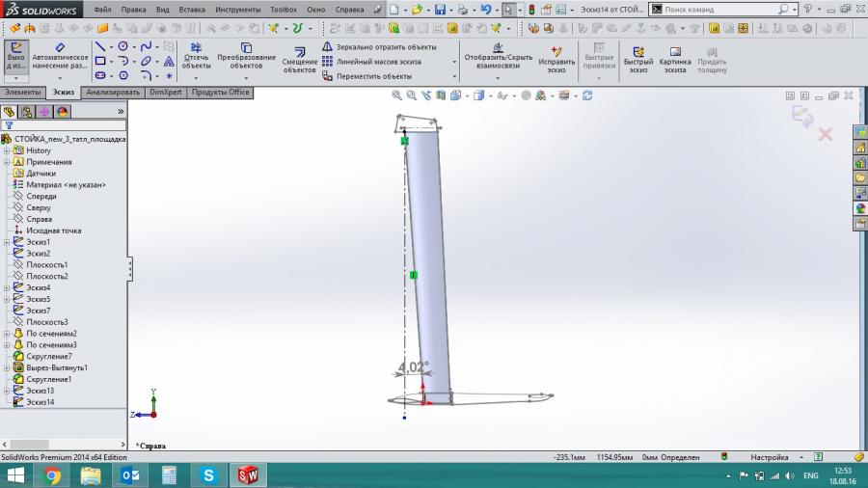Image resolution: width=868 pixels, height=488 pixels.
Task: Select the Trim Entities (Отсечь объекты) tool
Action: click(x=196, y=55)
